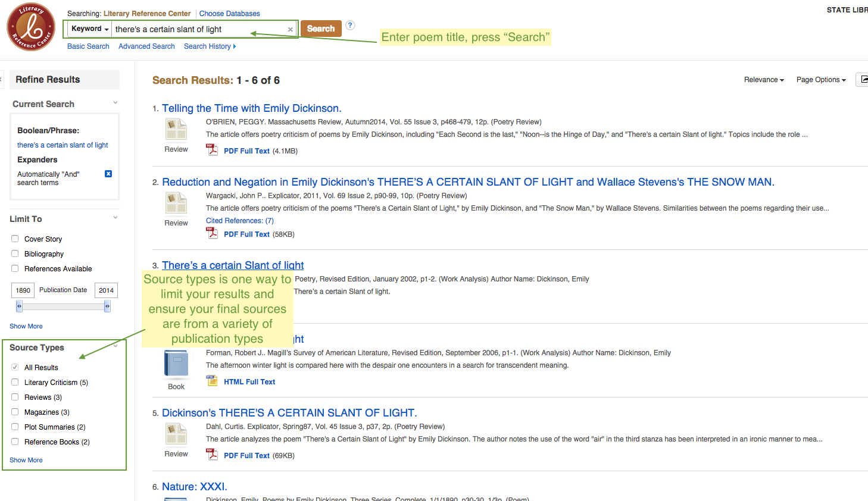Click the publication date slider track
868x501 pixels.
pyautogui.click(x=63, y=306)
